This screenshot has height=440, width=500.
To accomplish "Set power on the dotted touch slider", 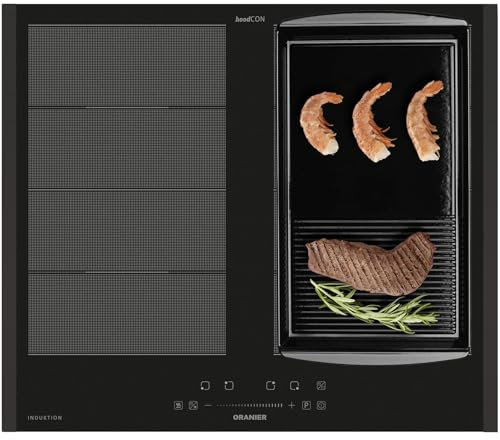I will coord(250,405).
